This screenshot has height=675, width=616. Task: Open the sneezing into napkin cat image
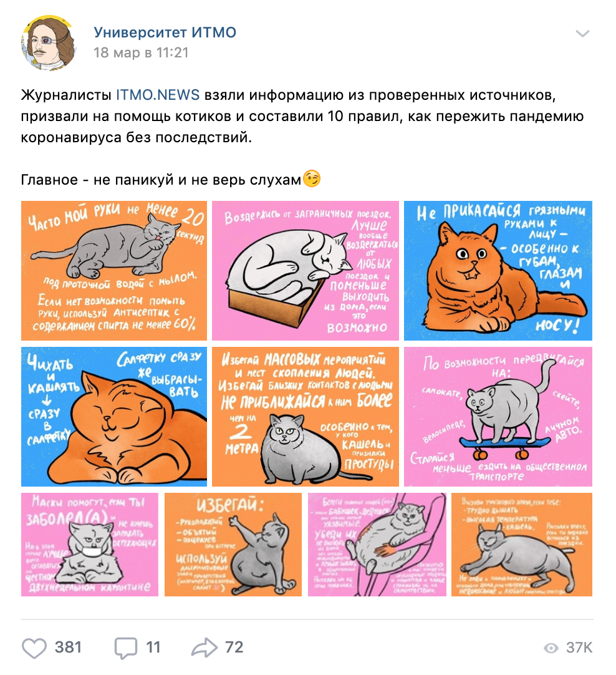point(114,416)
